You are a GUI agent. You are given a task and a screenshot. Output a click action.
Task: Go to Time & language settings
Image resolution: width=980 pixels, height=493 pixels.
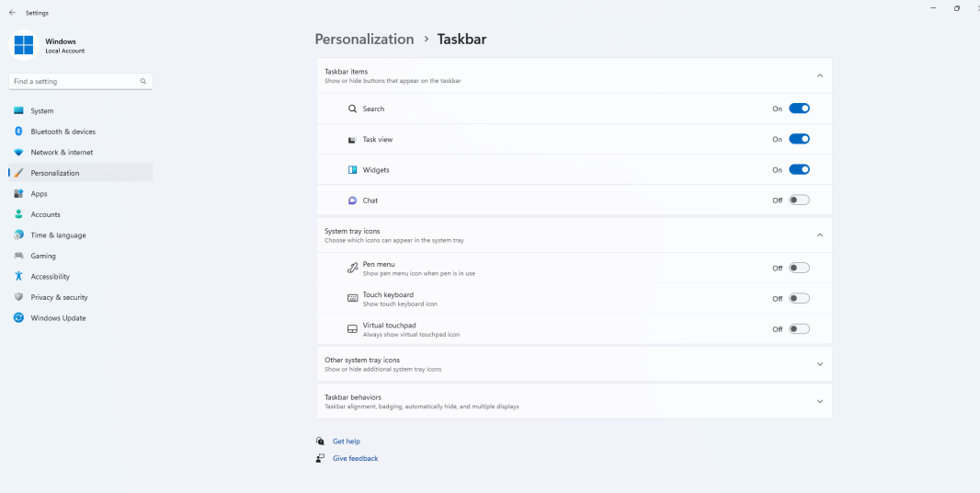click(58, 235)
